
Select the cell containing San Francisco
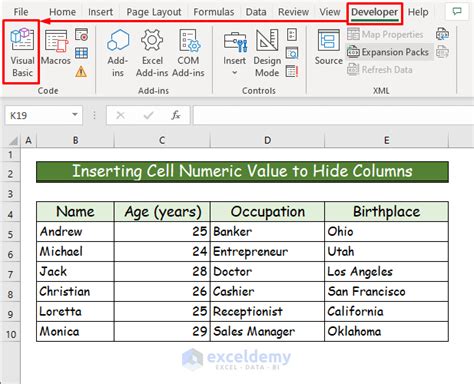(x=386, y=292)
